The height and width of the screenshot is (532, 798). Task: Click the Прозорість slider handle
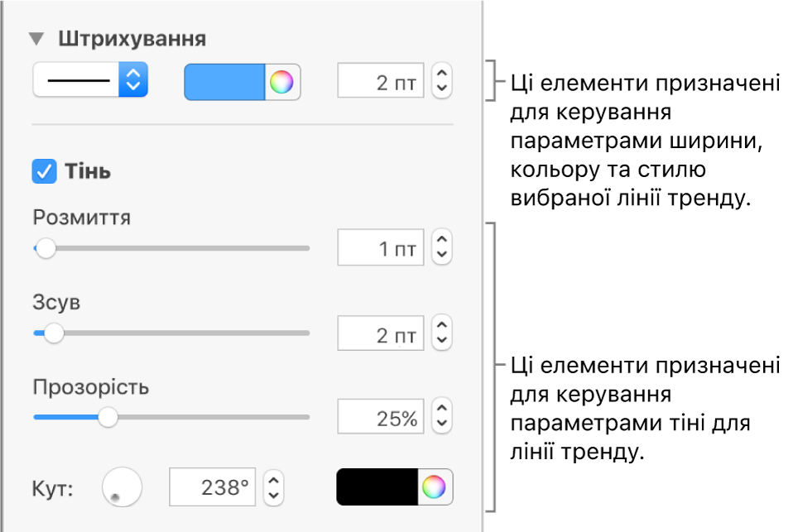click(x=108, y=417)
